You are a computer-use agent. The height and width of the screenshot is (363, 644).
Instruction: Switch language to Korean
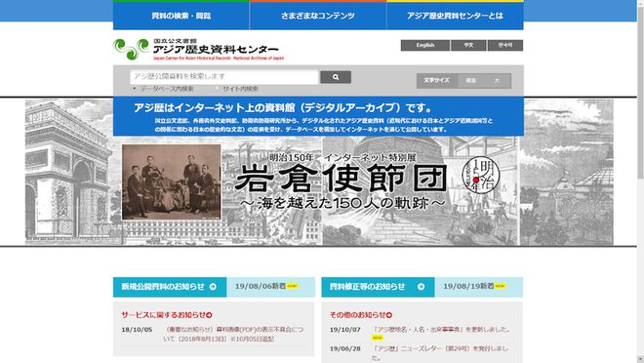click(505, 45)
